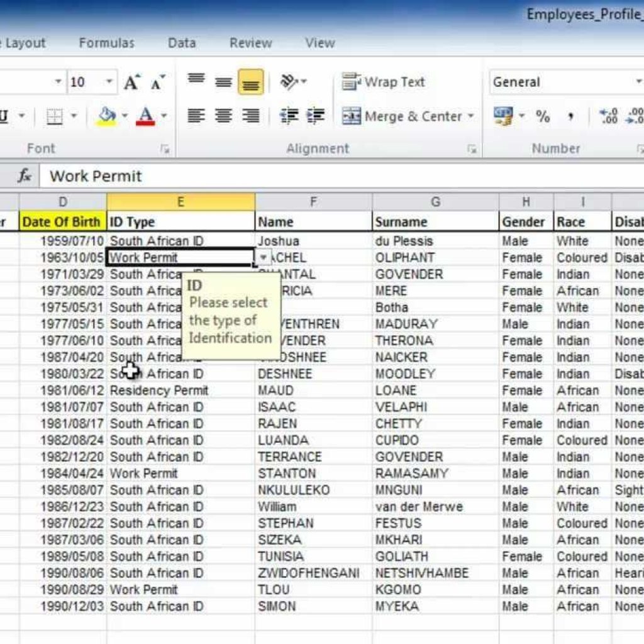Apply Percent Style number format

[543, 116]
